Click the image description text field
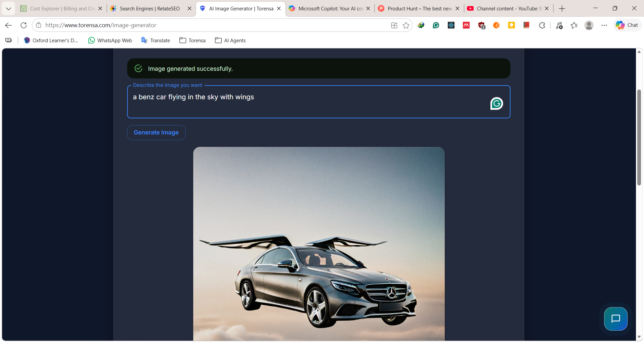 click(319, 102)
